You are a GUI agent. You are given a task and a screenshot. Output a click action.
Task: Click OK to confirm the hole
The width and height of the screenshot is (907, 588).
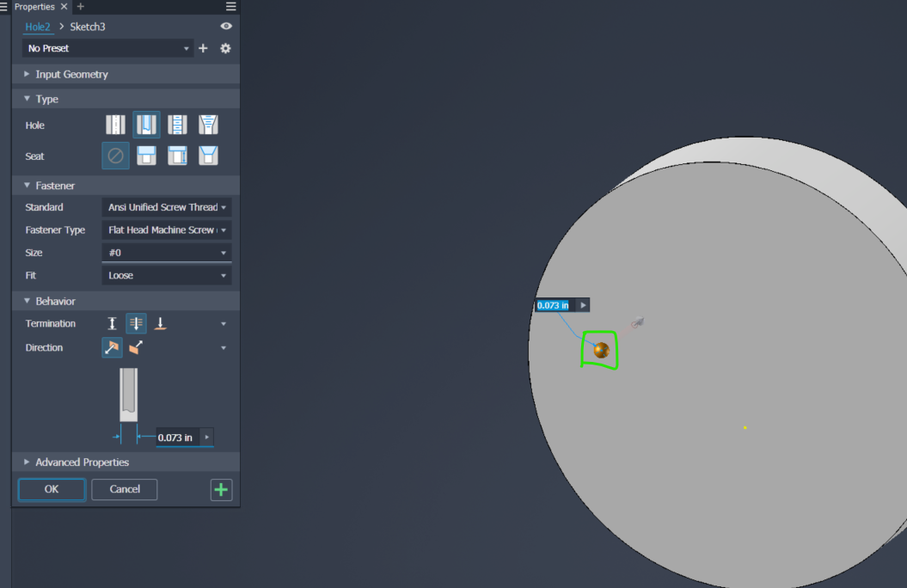51,489
